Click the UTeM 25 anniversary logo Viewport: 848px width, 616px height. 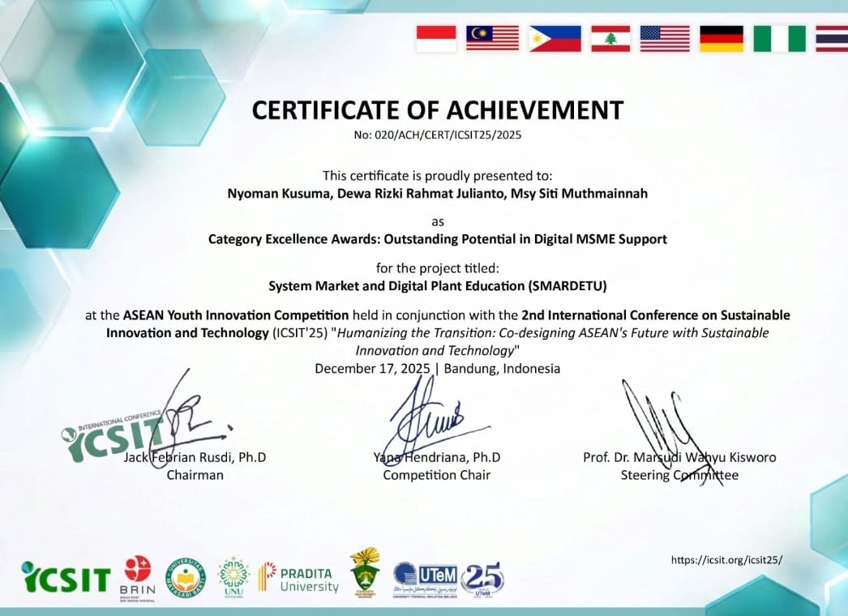pos(482,578)
